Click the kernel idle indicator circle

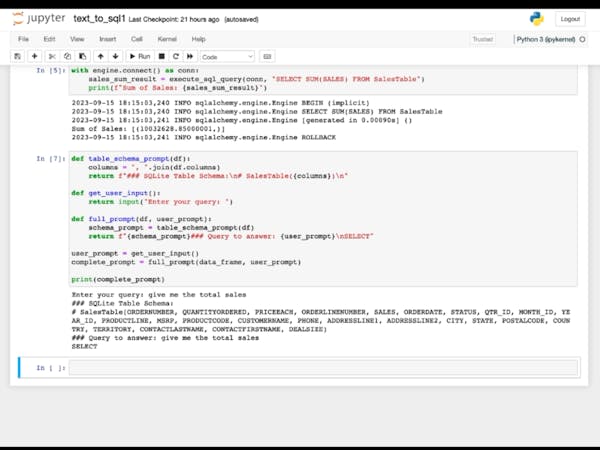click(x=582, y=39)
